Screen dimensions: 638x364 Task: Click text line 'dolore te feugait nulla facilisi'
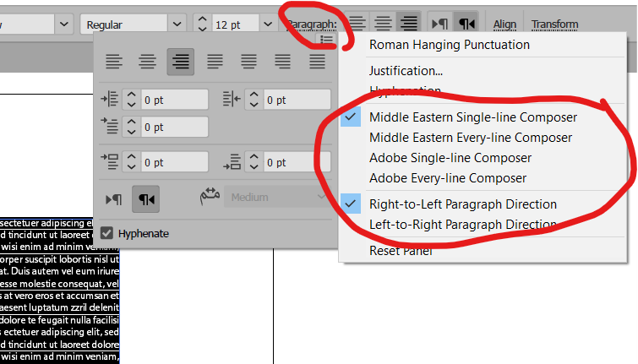coord(59,320)
